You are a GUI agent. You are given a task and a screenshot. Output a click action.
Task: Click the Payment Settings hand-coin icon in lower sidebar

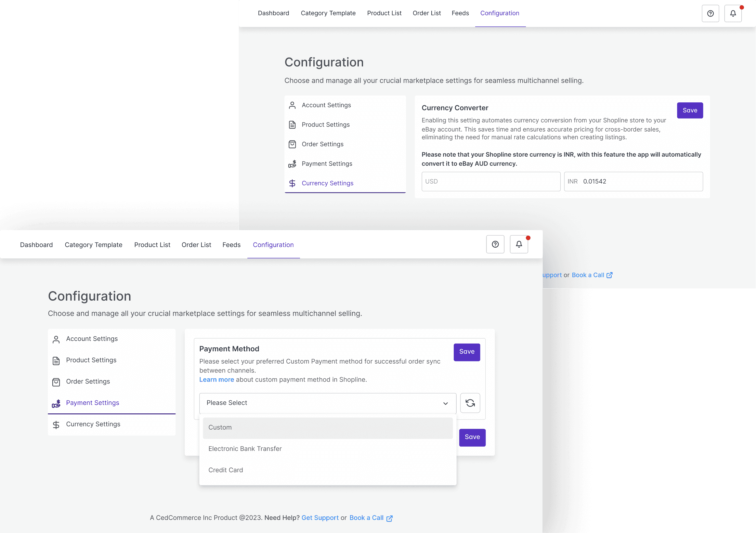[56, 403]
